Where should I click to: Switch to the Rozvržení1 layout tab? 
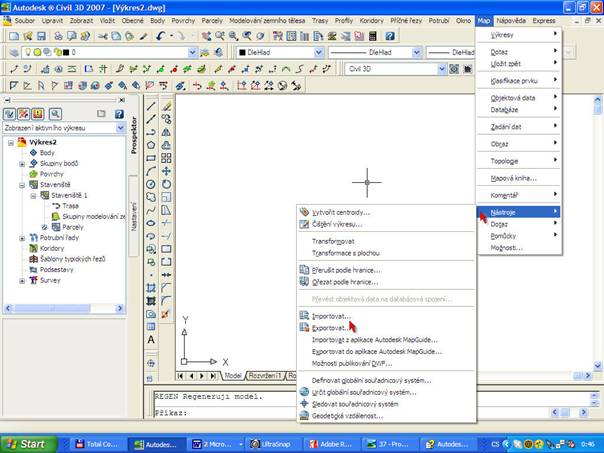265,376
